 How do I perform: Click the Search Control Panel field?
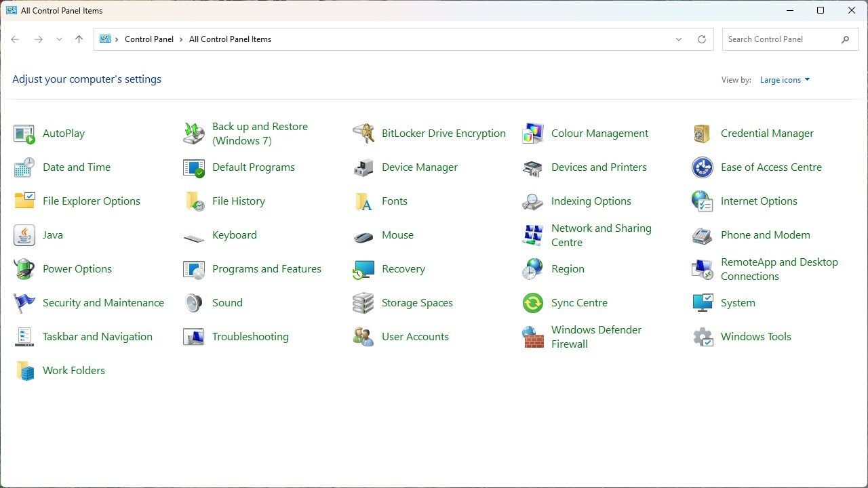pyautogui.click(x=789, y=39)
